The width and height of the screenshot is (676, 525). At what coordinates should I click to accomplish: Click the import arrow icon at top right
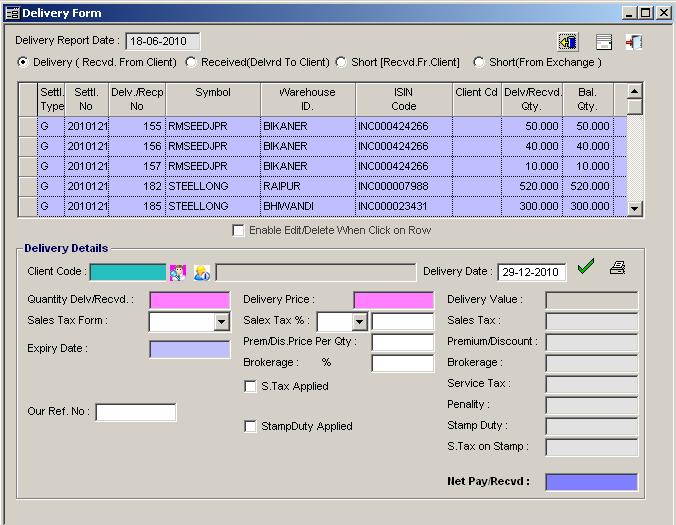tap(568, 42)
